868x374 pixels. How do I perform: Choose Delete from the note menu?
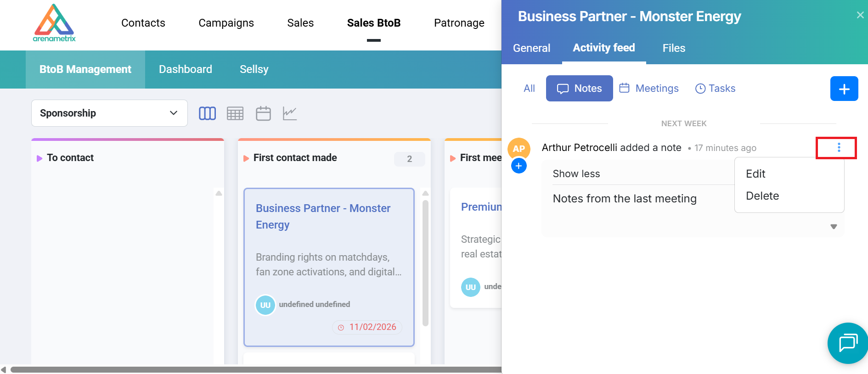762,196
